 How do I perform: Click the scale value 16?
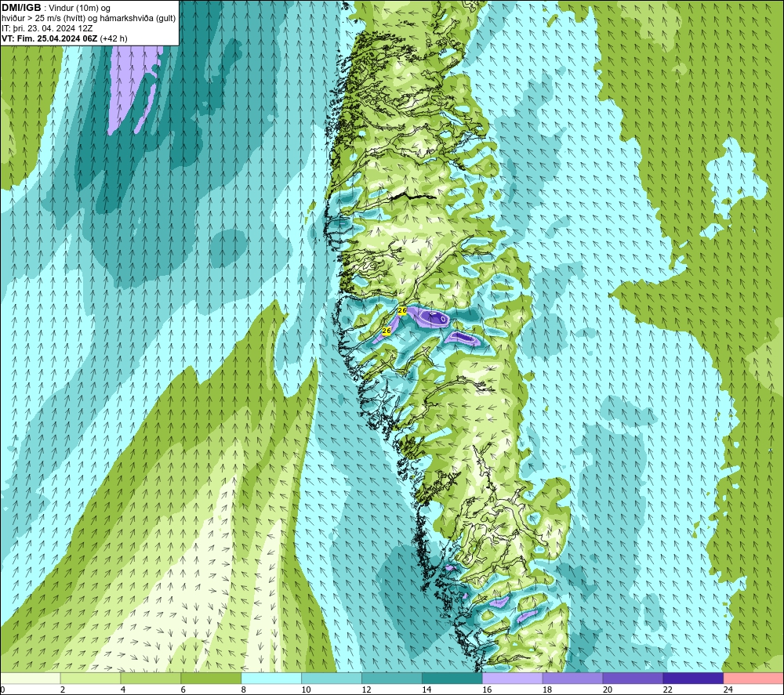tap(487, 690)
